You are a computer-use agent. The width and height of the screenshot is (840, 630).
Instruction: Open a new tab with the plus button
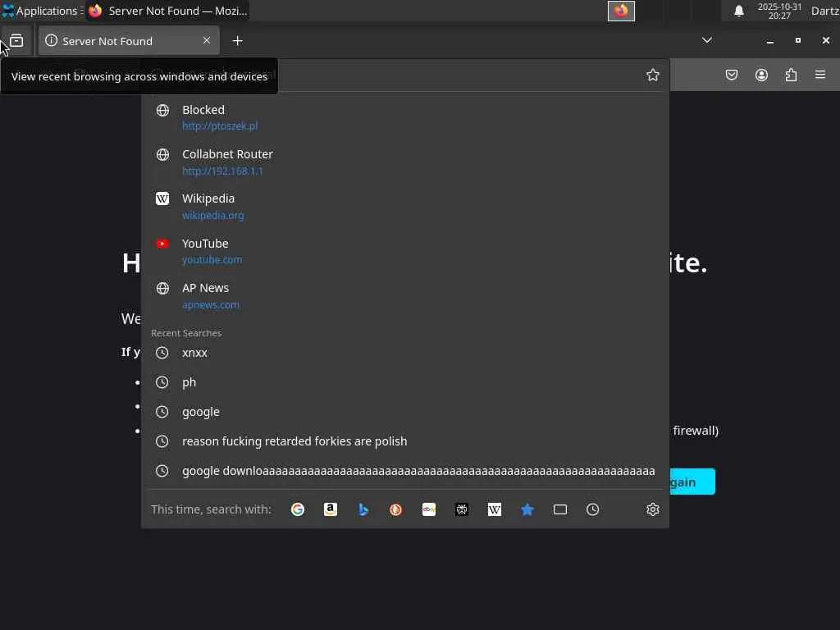point(237,41)
